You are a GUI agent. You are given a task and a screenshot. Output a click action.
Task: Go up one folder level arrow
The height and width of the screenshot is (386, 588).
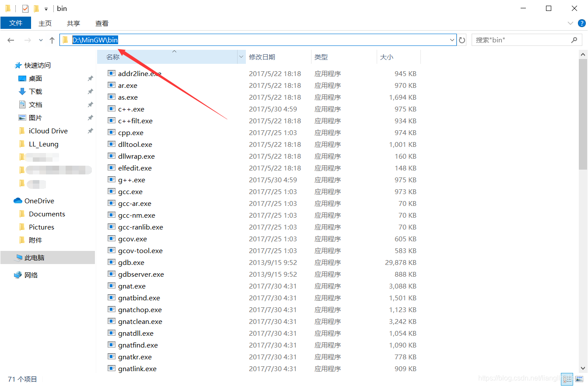(x=52, y=40)
